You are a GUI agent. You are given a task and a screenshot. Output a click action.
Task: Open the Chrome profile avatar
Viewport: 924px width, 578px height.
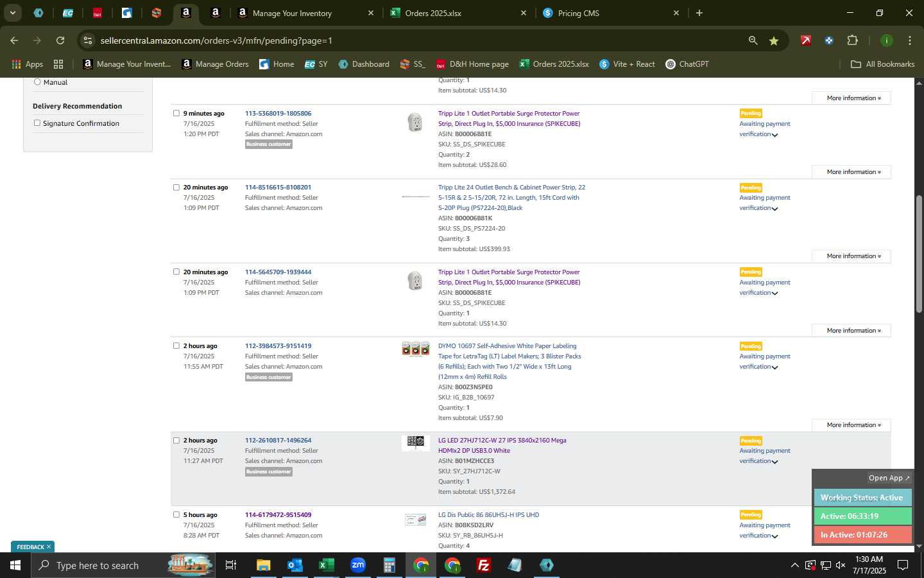(886, 40)
